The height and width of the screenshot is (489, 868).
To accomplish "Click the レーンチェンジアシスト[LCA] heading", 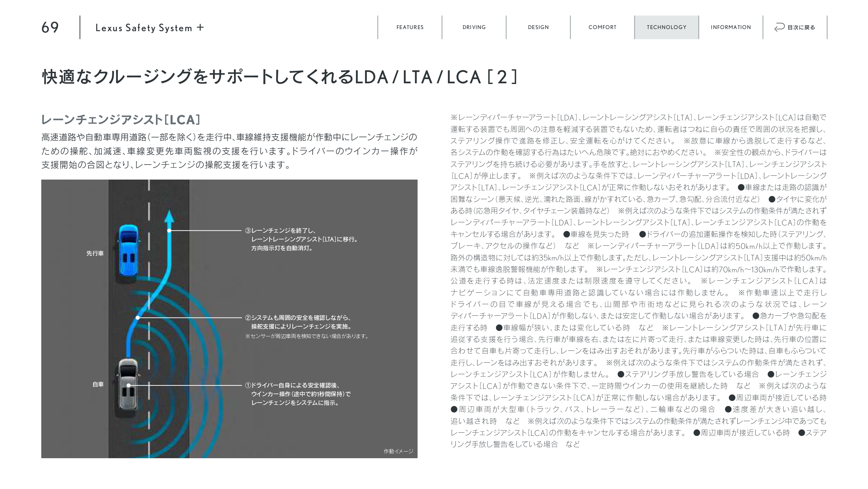I will click(121, 120).
